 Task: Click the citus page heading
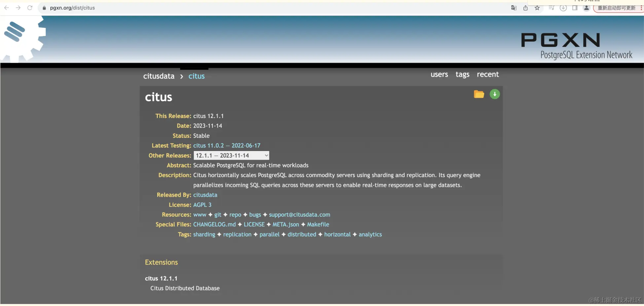click(159, 97)
